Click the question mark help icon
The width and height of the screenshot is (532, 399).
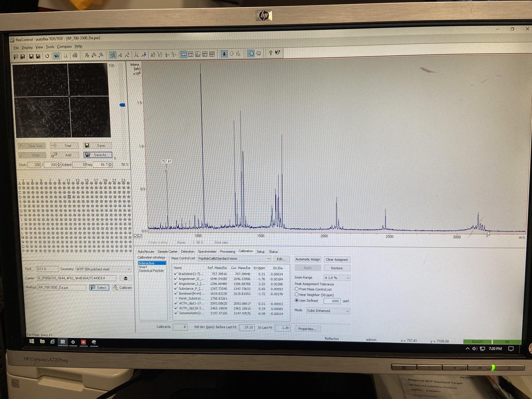[x=270, y=53]
